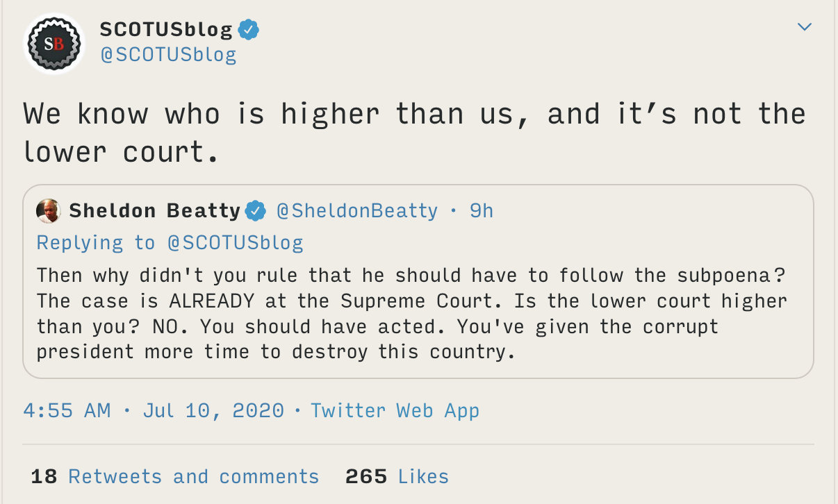The height and width of the screenshot is (504, 838).
Task: View the 18 Retweets and comments
Action: [x=175, y=477]
